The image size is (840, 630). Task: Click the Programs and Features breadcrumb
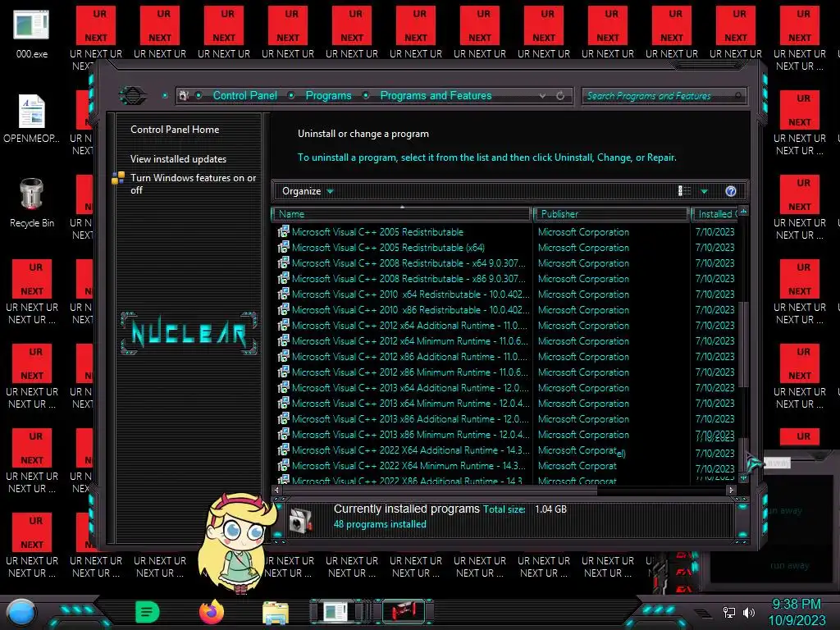tap(436, 96)
